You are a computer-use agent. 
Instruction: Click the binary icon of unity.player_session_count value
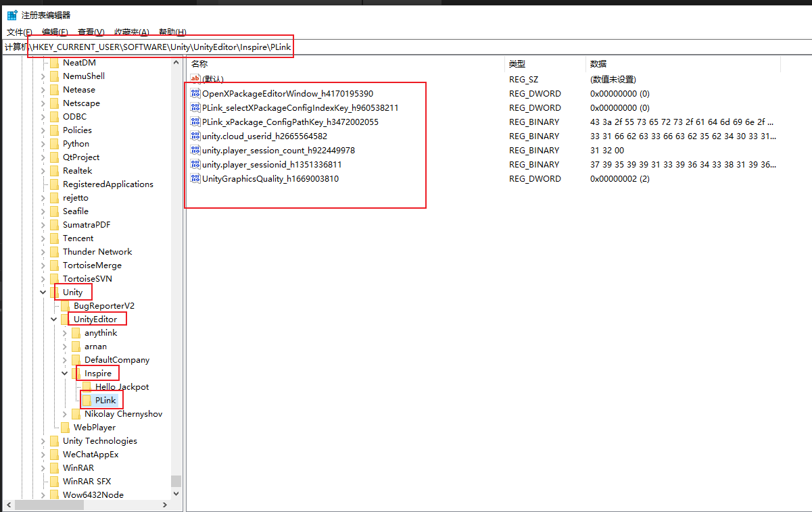tap(195, 151)
